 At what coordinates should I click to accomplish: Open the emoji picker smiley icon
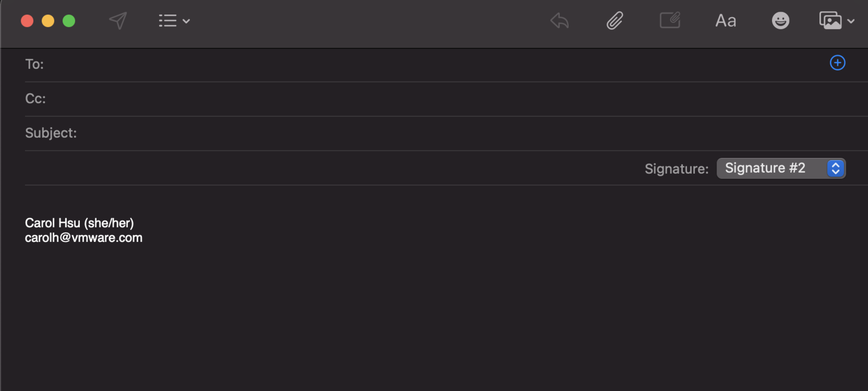click(x=780, y=21)
